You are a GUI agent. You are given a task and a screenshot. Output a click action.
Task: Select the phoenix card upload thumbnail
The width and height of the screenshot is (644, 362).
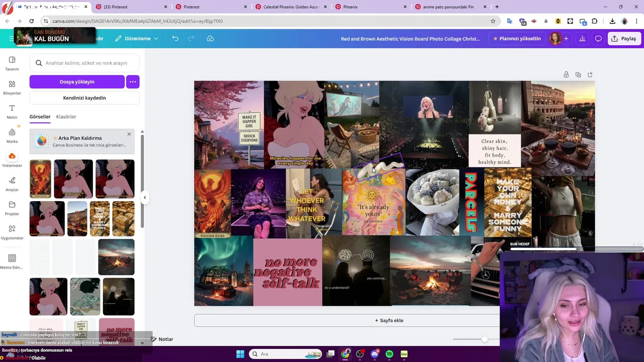pos(40,179)
